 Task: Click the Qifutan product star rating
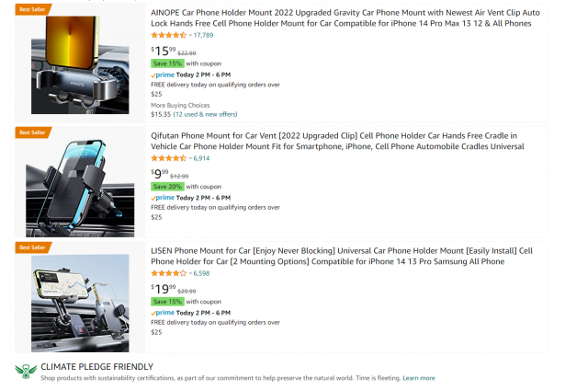click(x=168, y=158)
